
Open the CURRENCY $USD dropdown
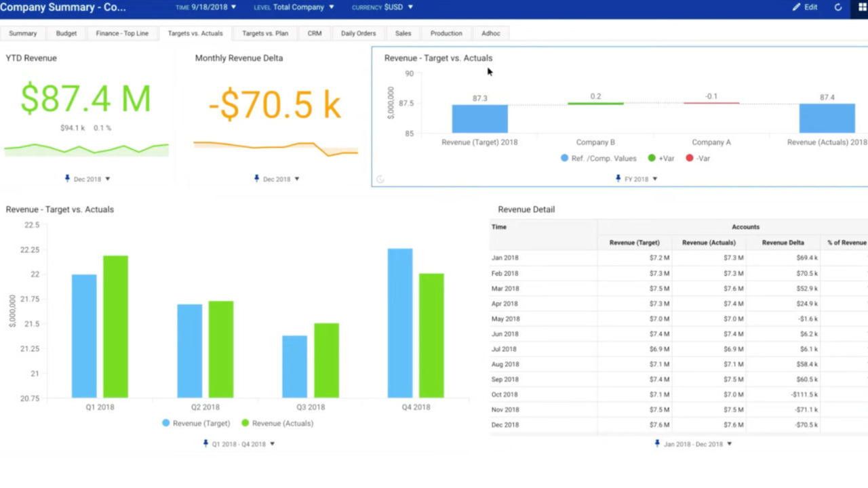pyautogui.click(x=382, y=7)
